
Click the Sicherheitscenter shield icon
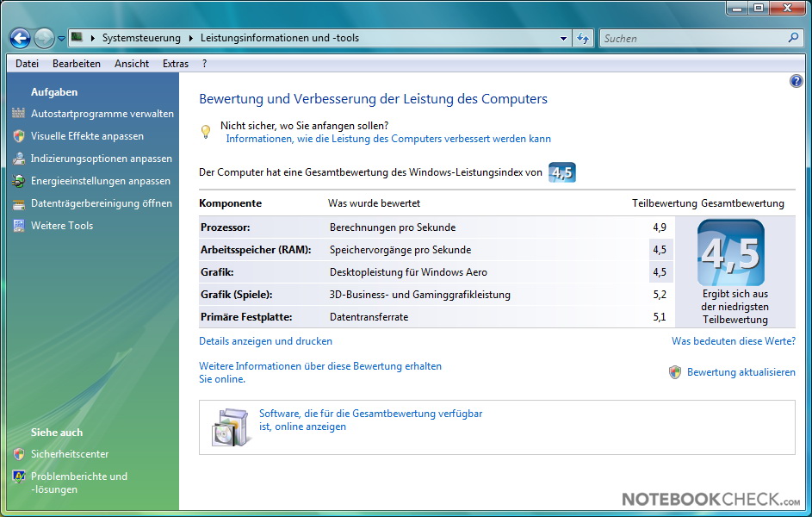point(19,454)
